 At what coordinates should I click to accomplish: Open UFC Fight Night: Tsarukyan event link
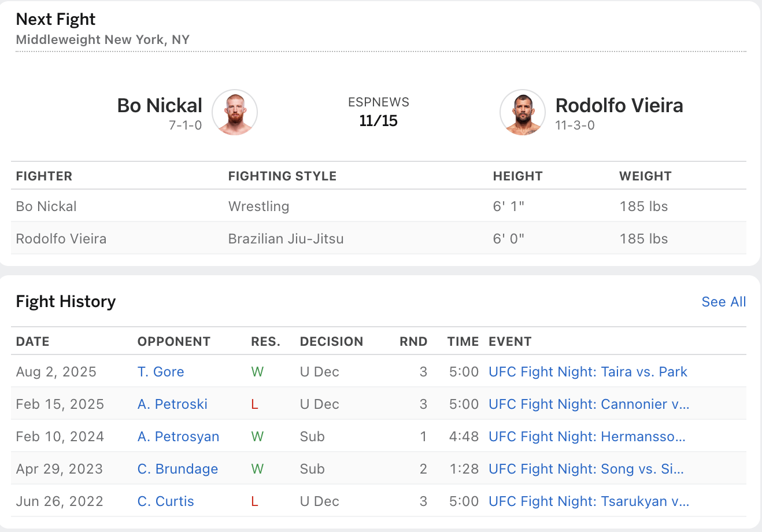tap(589, 501)
